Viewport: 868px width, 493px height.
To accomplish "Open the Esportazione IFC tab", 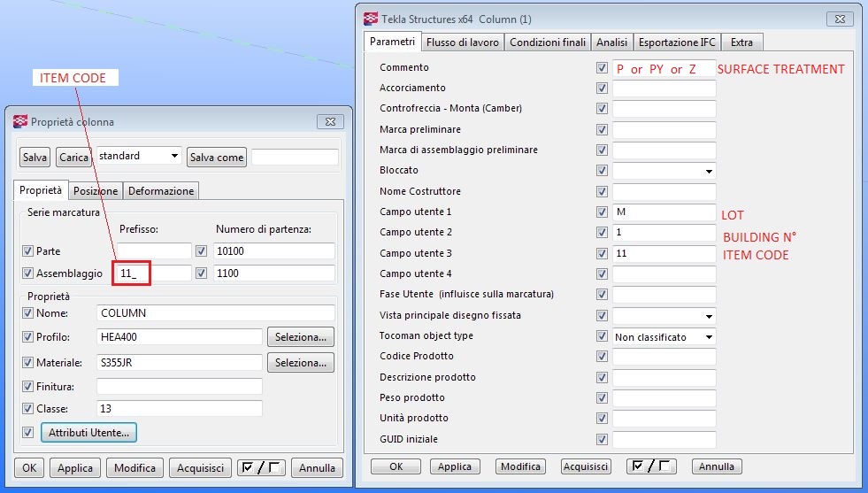I will (677, 42).
